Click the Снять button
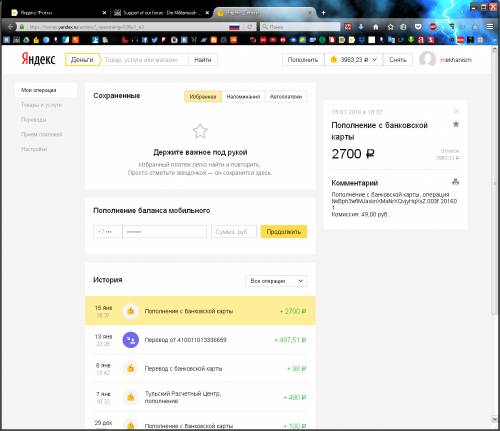Viewport: 500px width, 431px height. pos(398,60)
